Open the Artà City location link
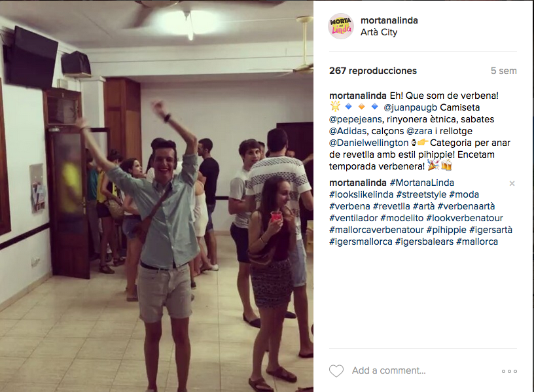The width and height of the screenshot is (534, 392). pyautogui.click(x=379, y=32)
